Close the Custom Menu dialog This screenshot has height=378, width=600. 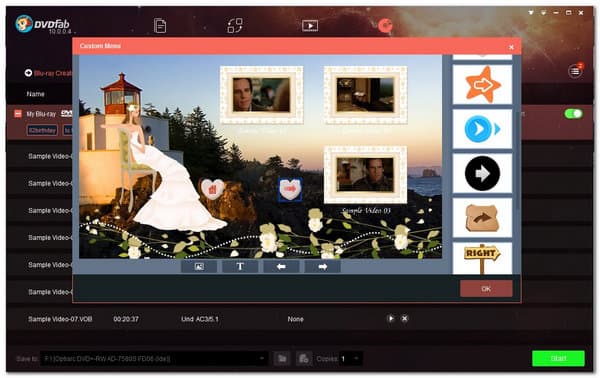511,47
